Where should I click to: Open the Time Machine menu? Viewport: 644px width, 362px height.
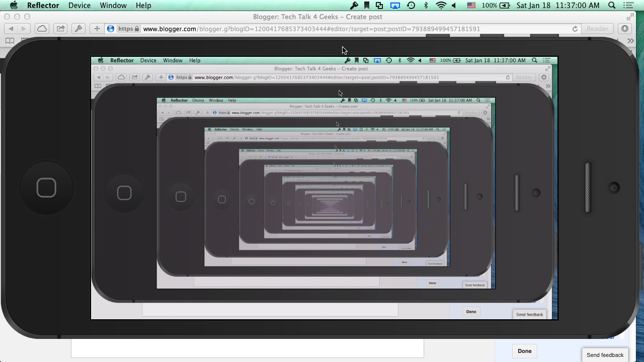coord(411,6)
